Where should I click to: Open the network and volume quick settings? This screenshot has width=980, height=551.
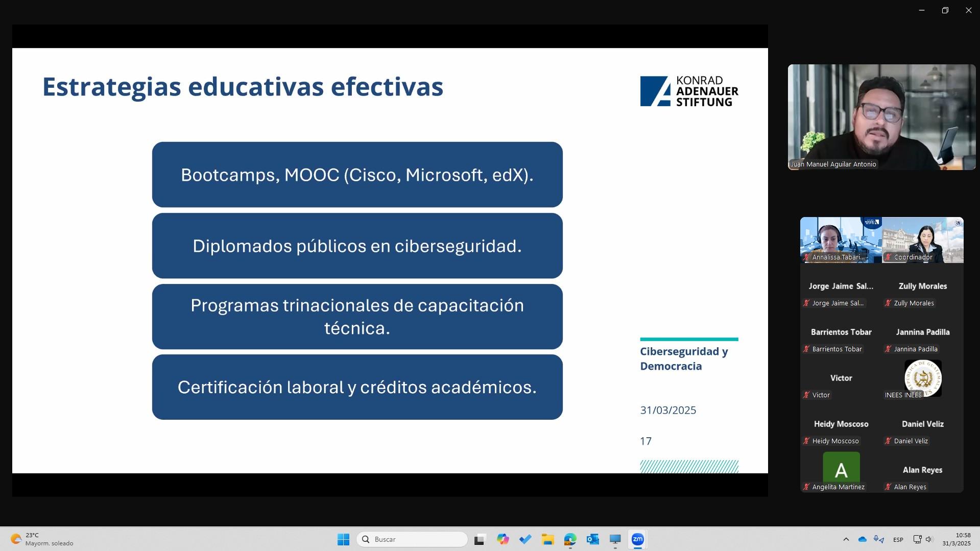923,539
